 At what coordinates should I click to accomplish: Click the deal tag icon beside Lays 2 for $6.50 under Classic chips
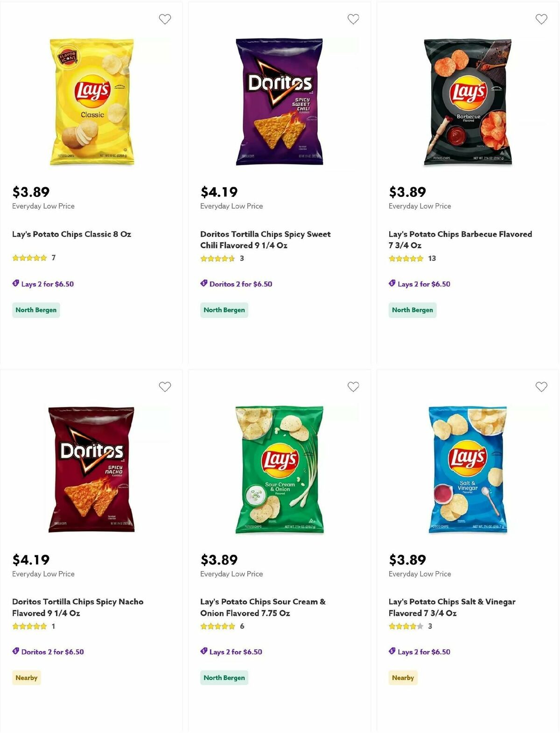point(16,284)
